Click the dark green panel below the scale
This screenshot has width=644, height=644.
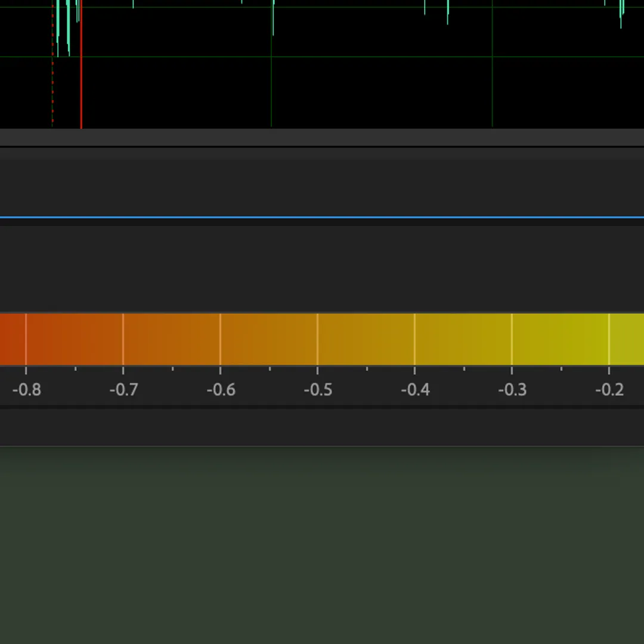322,543
